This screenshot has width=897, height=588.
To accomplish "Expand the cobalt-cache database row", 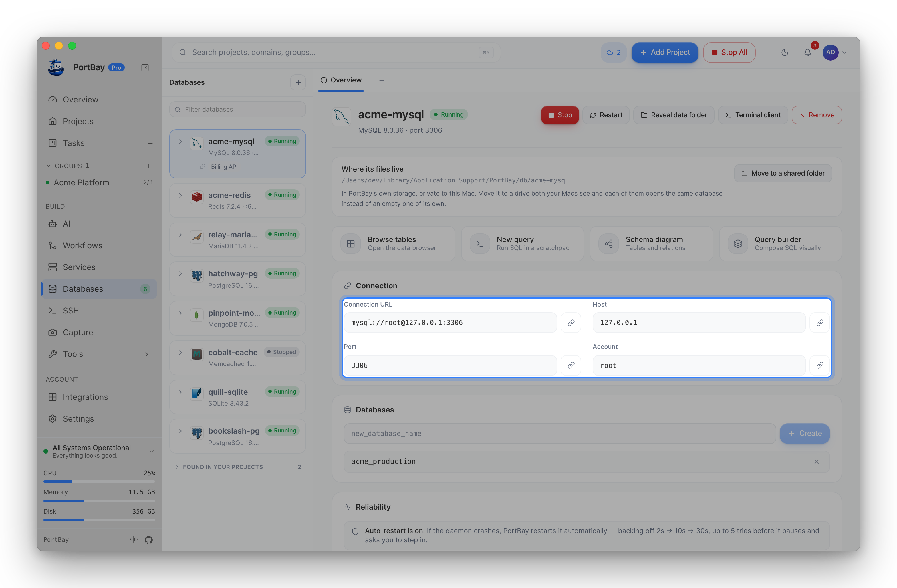I will coord(180,352).
